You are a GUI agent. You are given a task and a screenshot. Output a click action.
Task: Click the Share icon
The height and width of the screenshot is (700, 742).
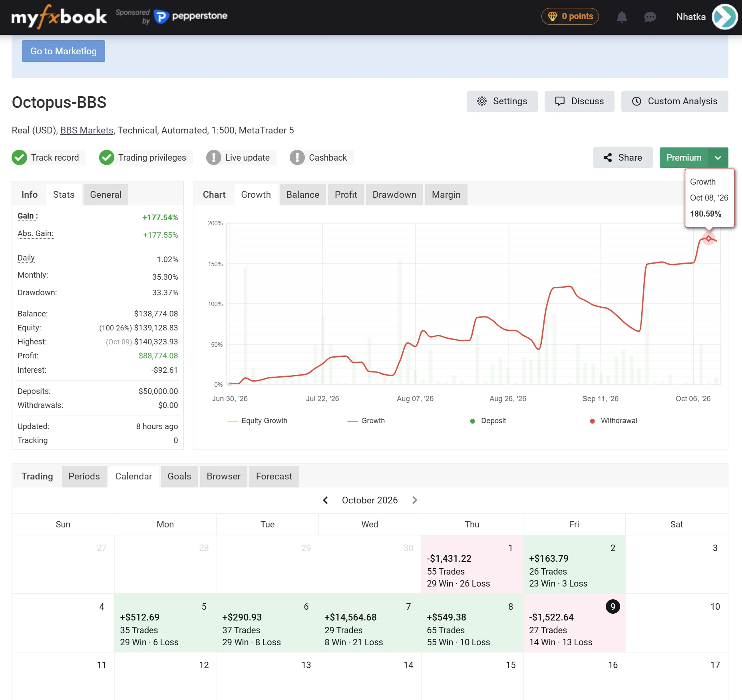tap(608, 157)
